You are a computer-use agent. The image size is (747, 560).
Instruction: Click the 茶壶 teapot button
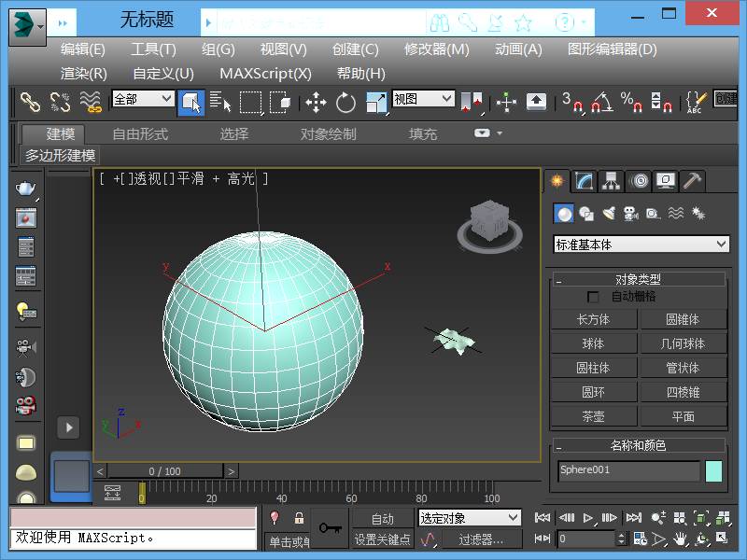coord(594,416)
